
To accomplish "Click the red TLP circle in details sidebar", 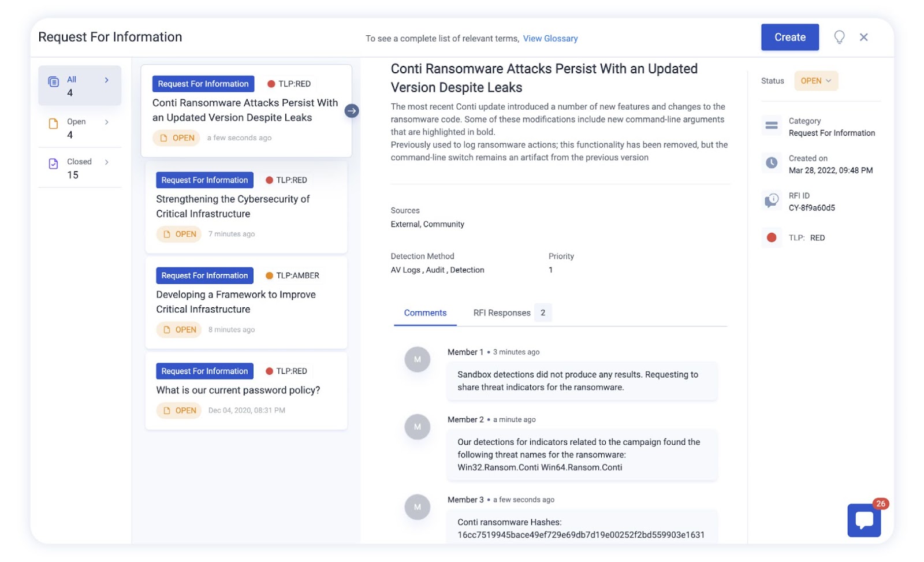I will pos(772,237).
